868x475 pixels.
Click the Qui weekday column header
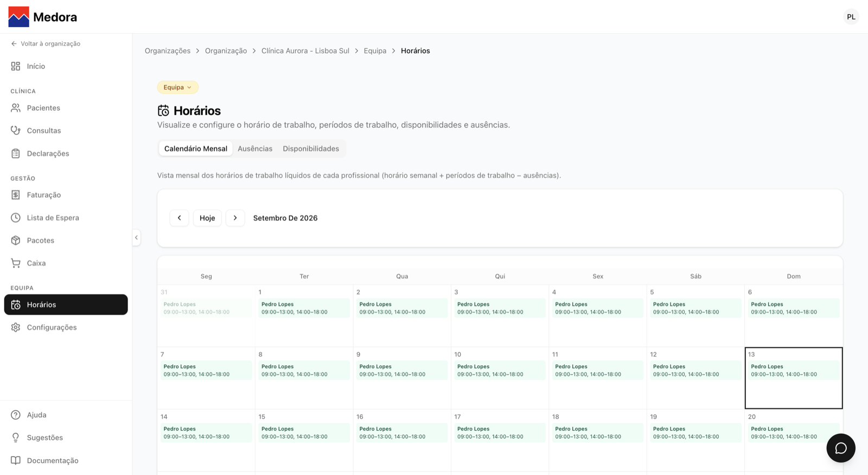[500, 276]
